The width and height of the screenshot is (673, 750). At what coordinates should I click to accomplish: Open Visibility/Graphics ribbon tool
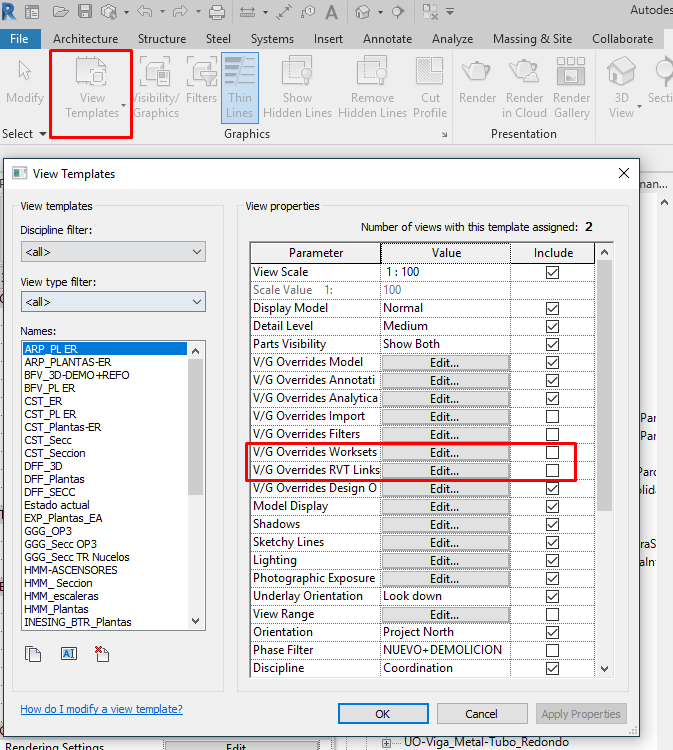coord(156,88)
